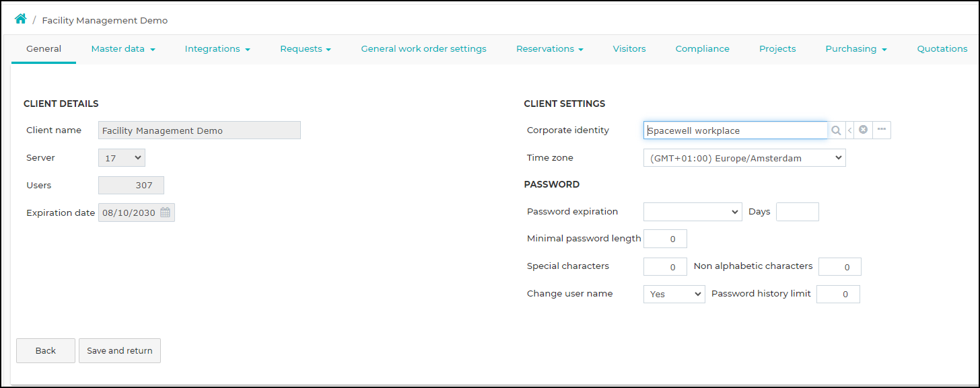980x388 pixels.
Task: Open the Server dropdown showing 17
Action: [122, 158]
